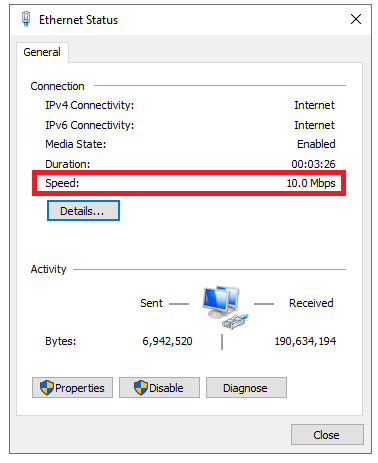
Task: Click the Activity section heading
Action: click(x=49, y=269)
